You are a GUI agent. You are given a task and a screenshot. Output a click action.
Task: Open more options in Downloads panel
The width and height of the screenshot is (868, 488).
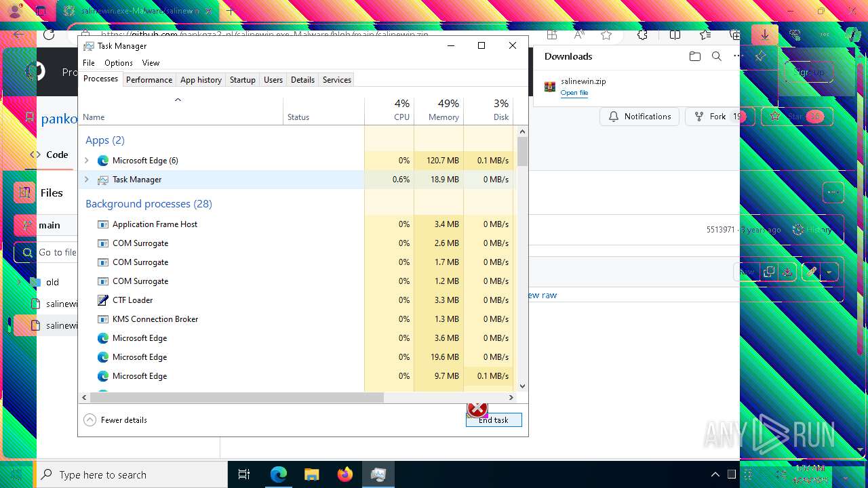point(738,57)
